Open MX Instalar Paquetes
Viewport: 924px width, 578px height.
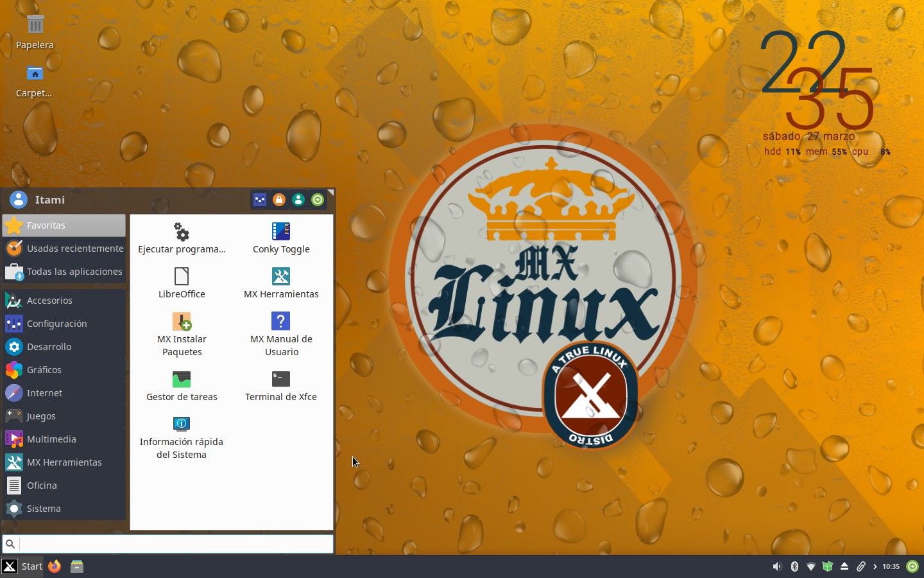(x=182, y=334)
